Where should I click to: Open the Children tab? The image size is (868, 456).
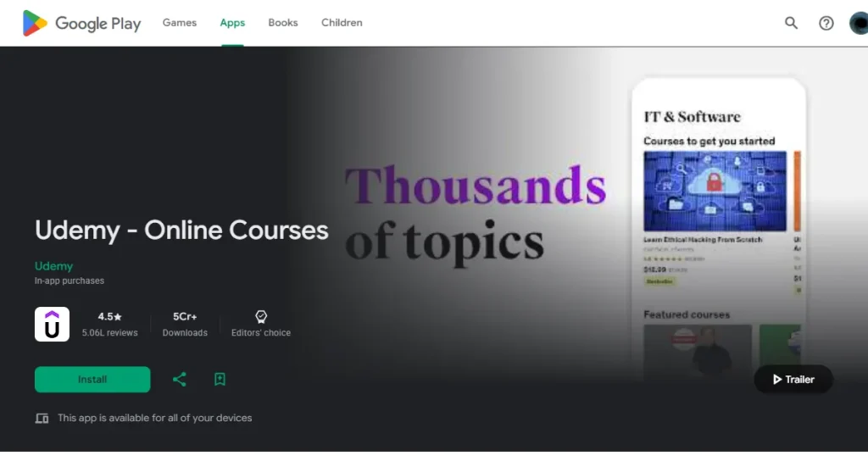tap(342, 23)
